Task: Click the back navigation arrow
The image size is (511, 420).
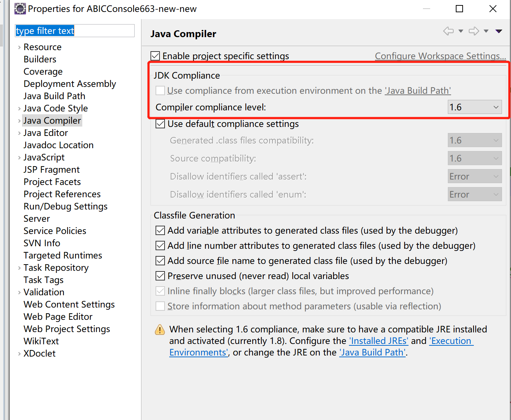Action: coord(448,31)
